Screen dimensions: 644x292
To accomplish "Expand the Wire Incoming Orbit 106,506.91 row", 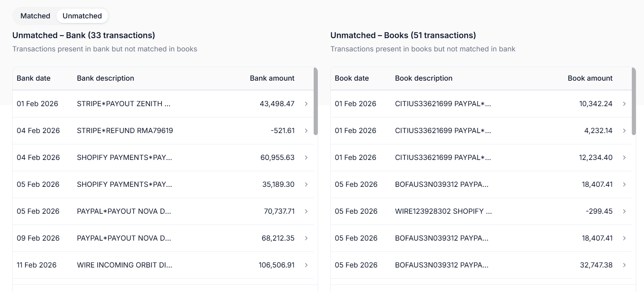I will coord(306,265).
